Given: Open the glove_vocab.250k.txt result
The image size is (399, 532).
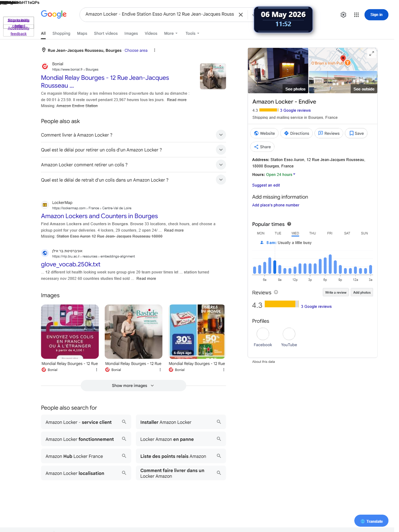Looking at the screenshot, I should tap(71, 264).
